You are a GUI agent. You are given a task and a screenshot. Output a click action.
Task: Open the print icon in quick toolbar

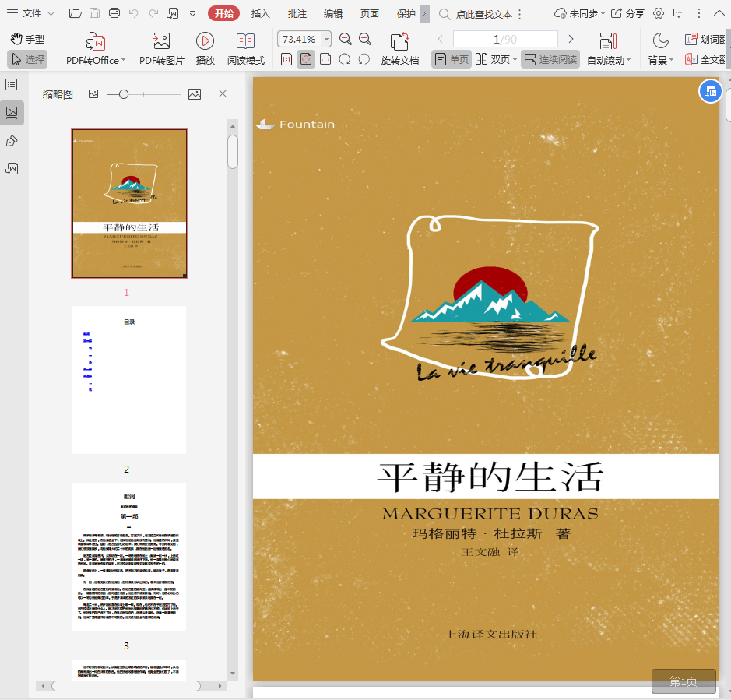(114, 13)
